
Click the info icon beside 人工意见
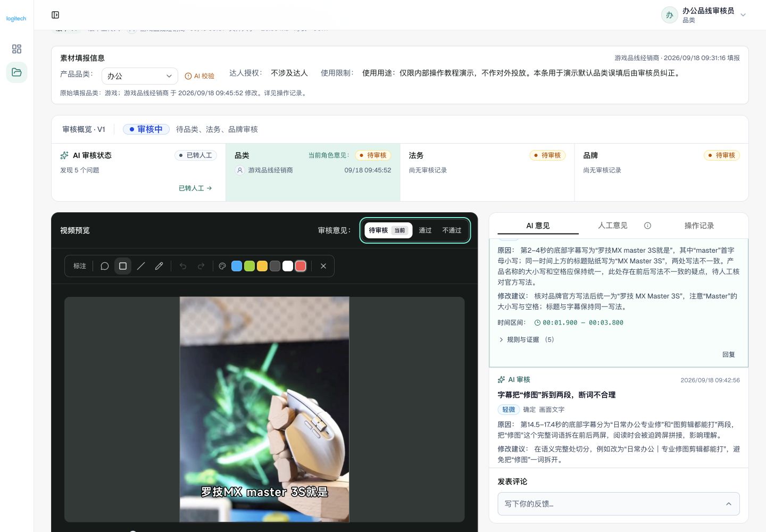pyautogui.click(x=647, y=226)
